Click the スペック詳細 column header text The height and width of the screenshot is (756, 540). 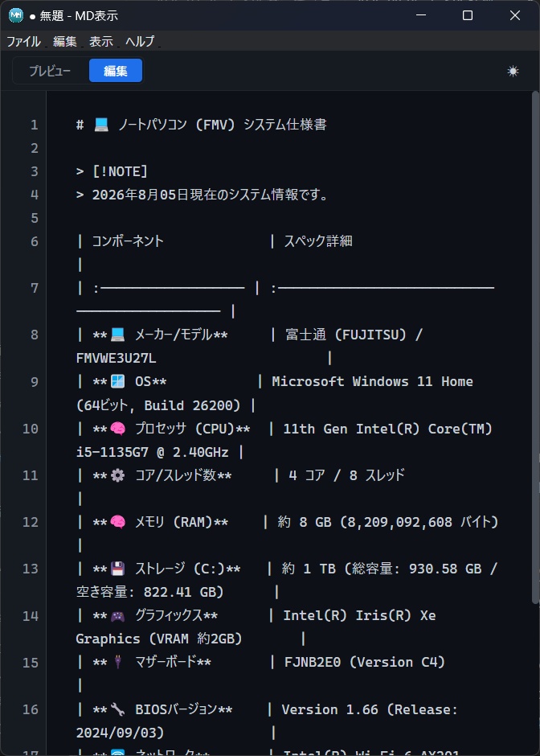point(318,241)
